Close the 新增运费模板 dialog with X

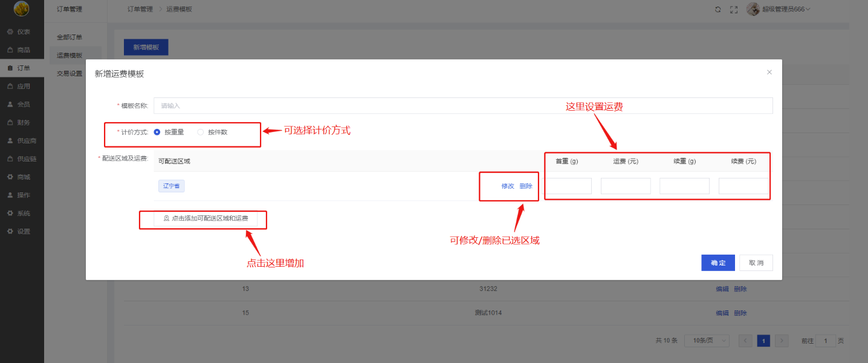coord(769,72)
